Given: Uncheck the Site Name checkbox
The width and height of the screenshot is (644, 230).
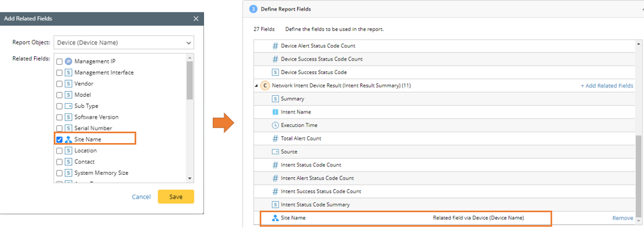Looking at the screenshot, I should (59, 140).
